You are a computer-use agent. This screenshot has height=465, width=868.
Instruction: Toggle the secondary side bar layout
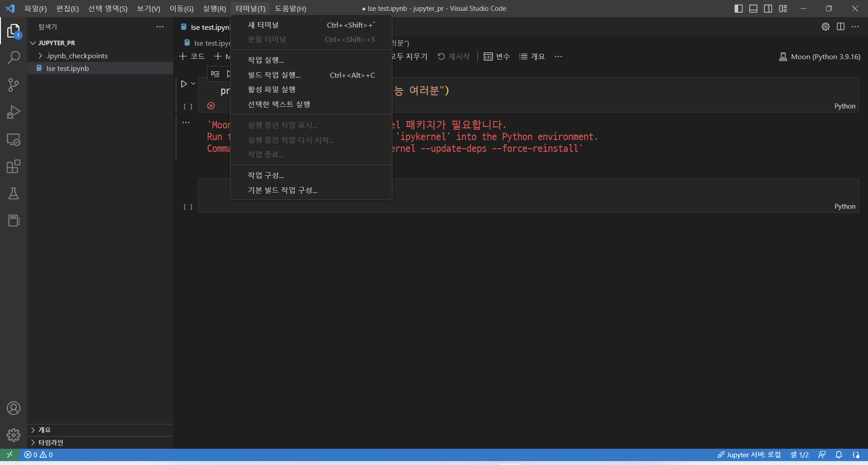coord(768,9)
